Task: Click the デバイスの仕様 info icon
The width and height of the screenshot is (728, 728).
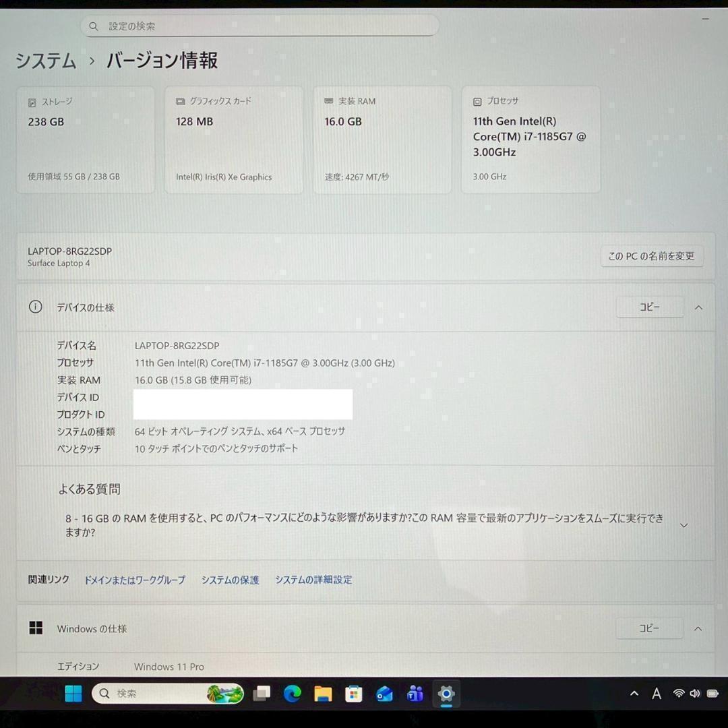Action: [35, 307]
